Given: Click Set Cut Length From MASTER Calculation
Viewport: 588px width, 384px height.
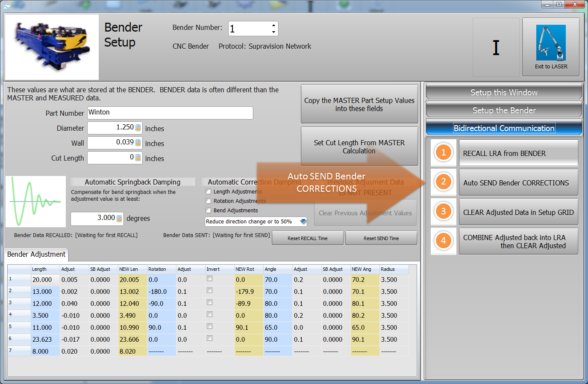Looking at the screenshot, I should [359, 146].
